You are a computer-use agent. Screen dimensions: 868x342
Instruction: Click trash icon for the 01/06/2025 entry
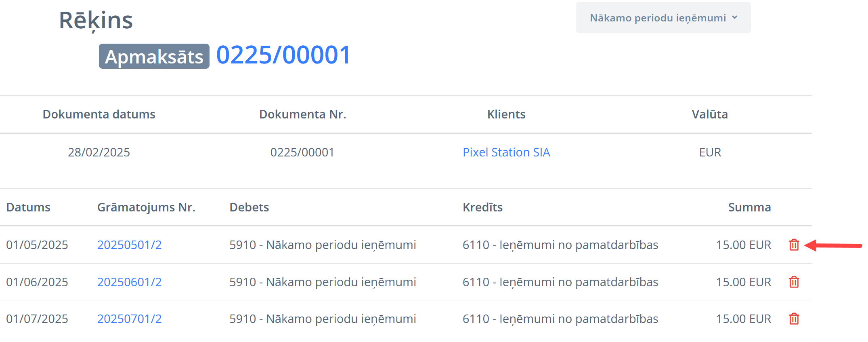click(794, 282)
